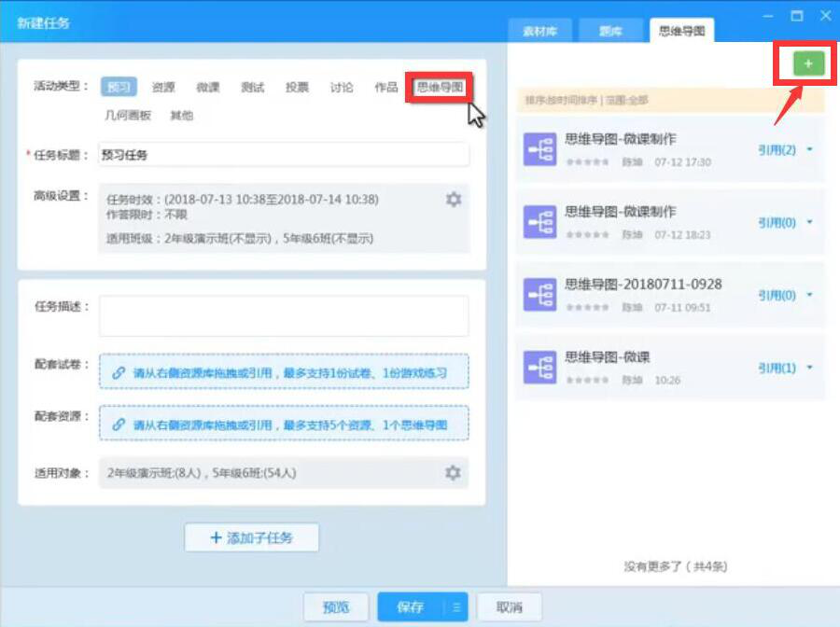The width and height of the screenshot is (840, 627).
Task: Select the 思维导图-20180711-0928 item icon
Action: [x=539, y=295]
